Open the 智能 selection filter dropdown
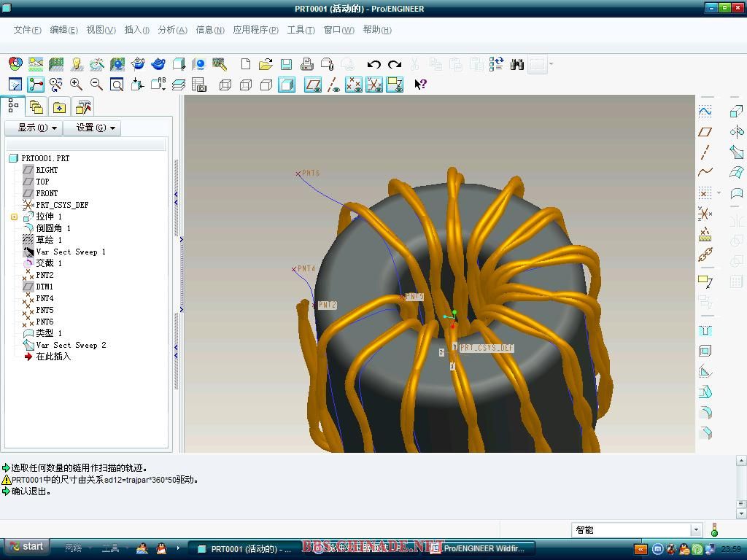This screenshot has height=560, width=747. [695, 530]
